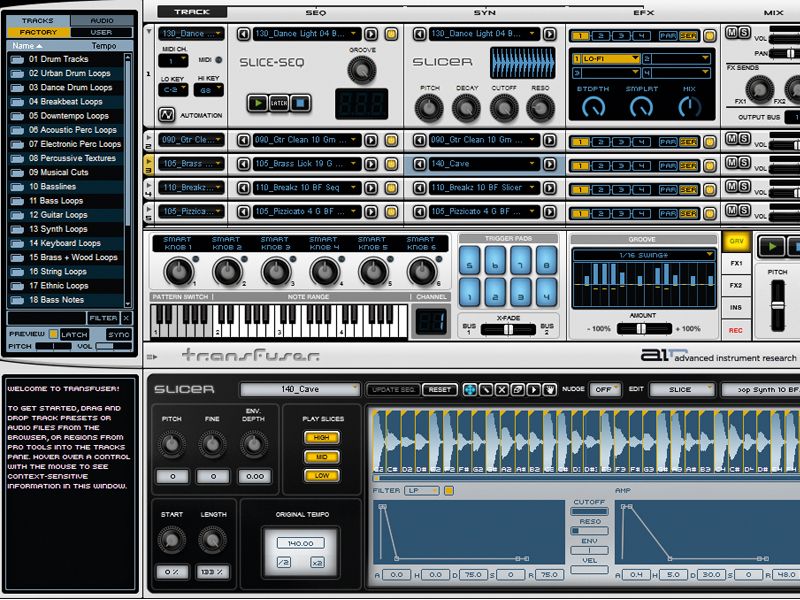This screenshot has width=800, height=600.
Task: Select the pencil tool in Slicer toolbar
Action: coord(486,390)
